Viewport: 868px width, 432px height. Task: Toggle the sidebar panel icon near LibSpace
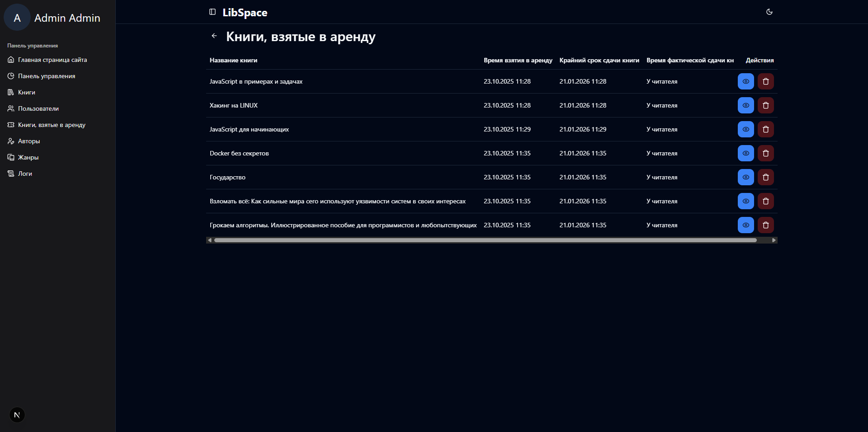tap(212, 12)
